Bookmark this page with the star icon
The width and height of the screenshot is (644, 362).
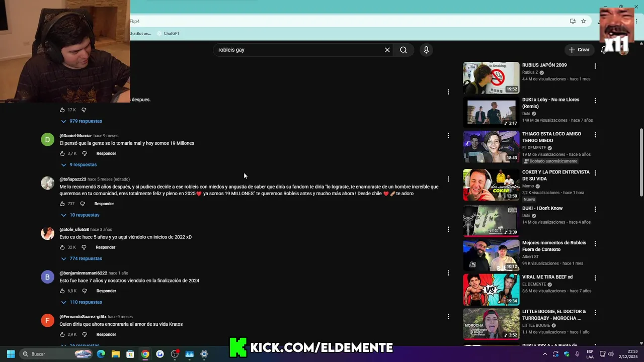[x=584, y=21]
